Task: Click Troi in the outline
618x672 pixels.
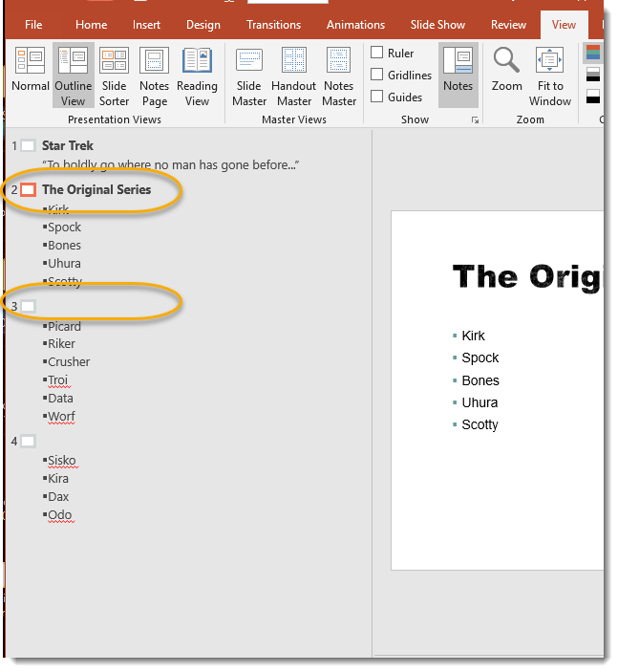Action: tap(58, 380)
